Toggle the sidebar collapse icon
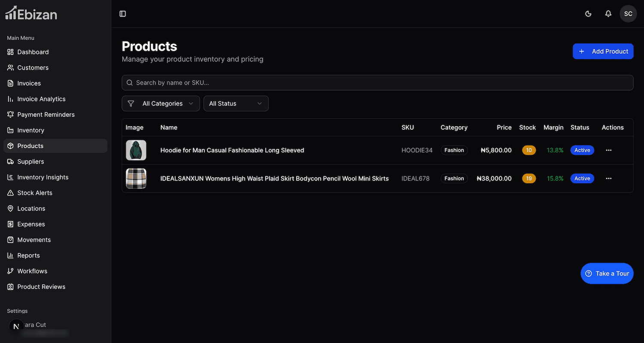Image resolution: width=644 pixels, height=343 pixels. click(x=123, y=14)
